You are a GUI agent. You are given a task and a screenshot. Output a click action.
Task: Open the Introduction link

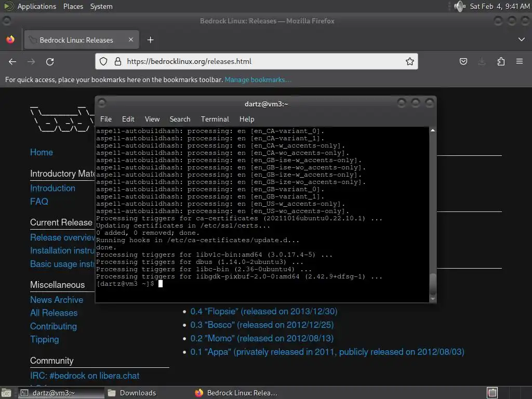tap(52, 188)
